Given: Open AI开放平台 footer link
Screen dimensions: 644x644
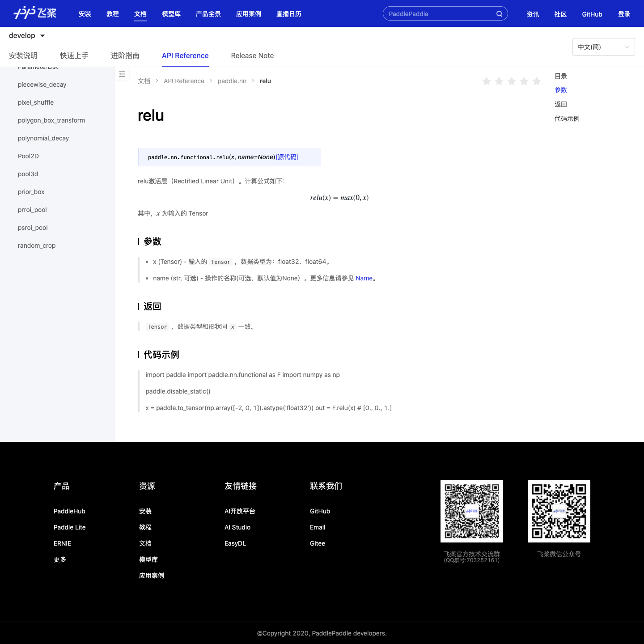Looking at the screenshot, I should 240,511.
